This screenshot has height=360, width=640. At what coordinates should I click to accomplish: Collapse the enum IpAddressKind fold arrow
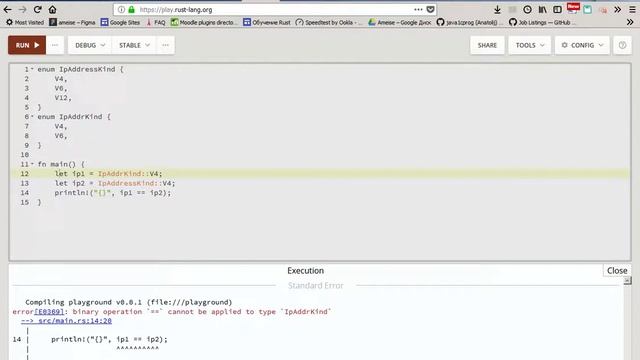pyautogui.click(x=32, y=69)
